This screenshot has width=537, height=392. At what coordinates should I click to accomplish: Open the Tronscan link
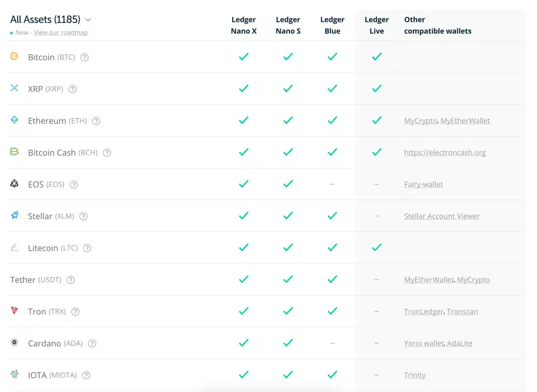coord(462,312)
